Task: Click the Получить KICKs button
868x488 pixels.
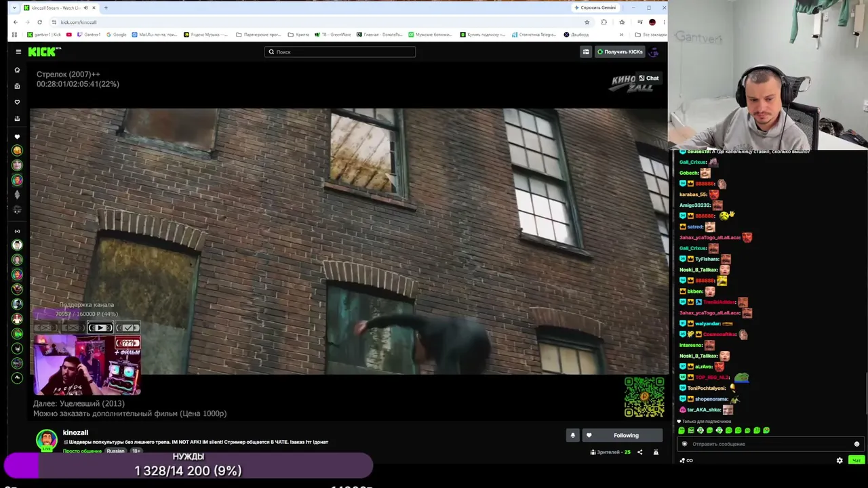Action: click(x=619, y=52)
